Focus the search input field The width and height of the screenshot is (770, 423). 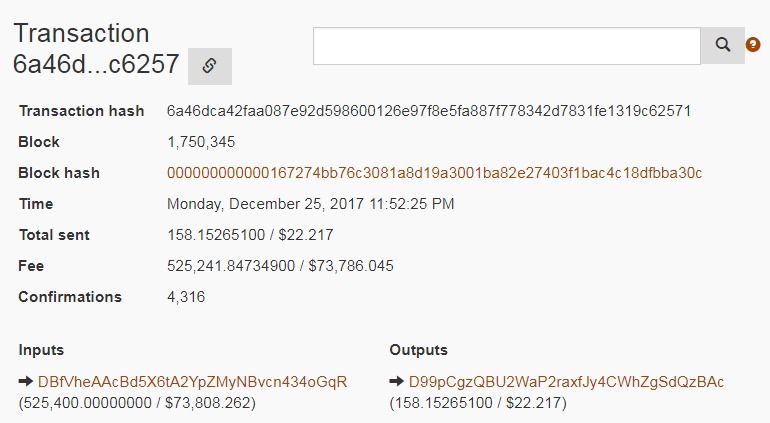pos(507,46)
